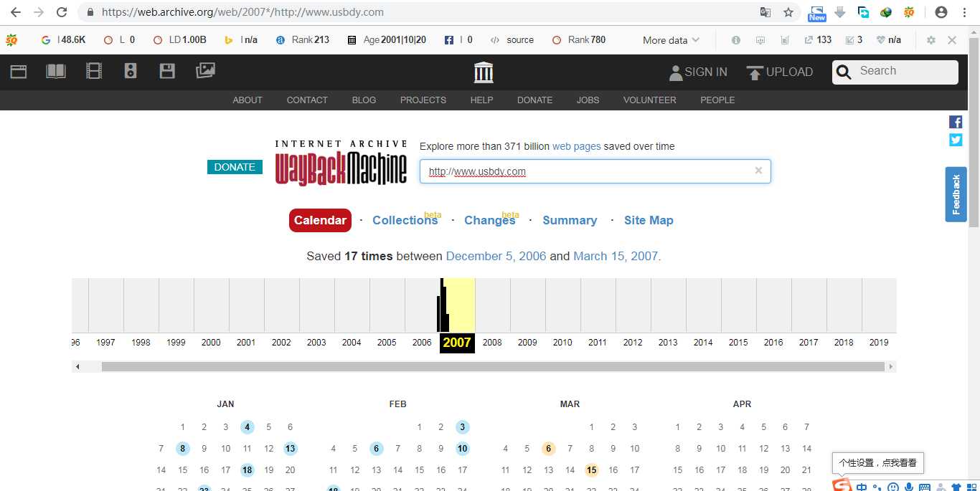This screenshot has width=980, height=491.
Task: Click the translate page icon in address bar
Action: coord(765,12)
